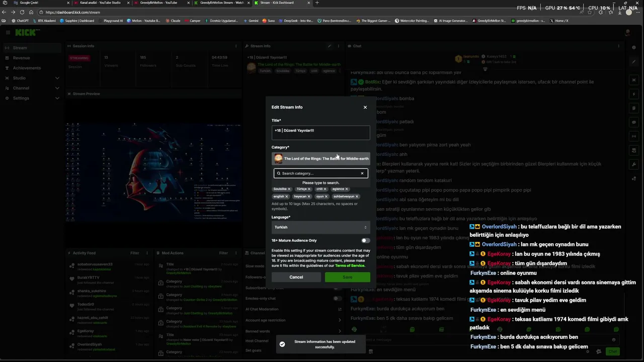Reload the page
Image resolution: width=644 pixels, height=362 pixels.
(x=22, y=12)
